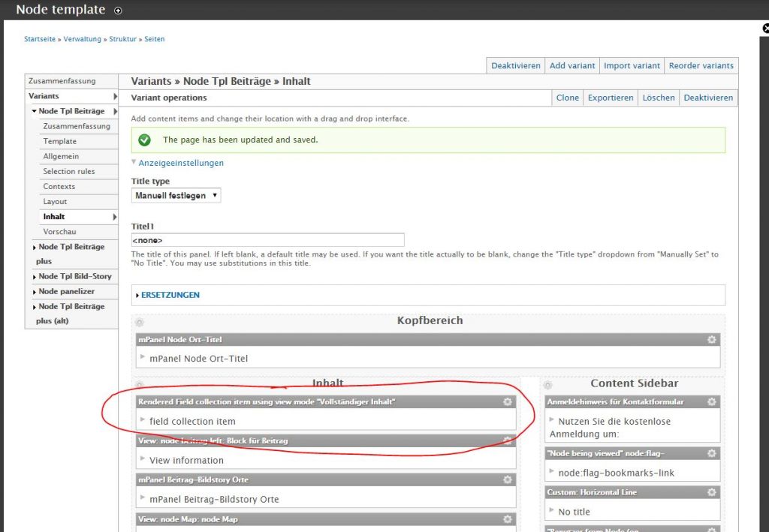Click gear icon on Custom: Horizontal Line pane

coord(711,492)
